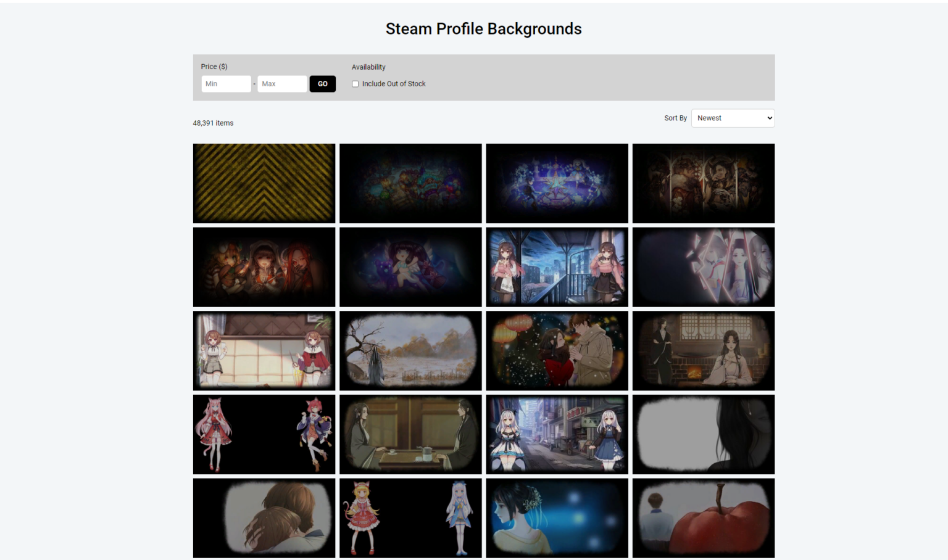Open the pumpkin artwork background

pos(704,518)
